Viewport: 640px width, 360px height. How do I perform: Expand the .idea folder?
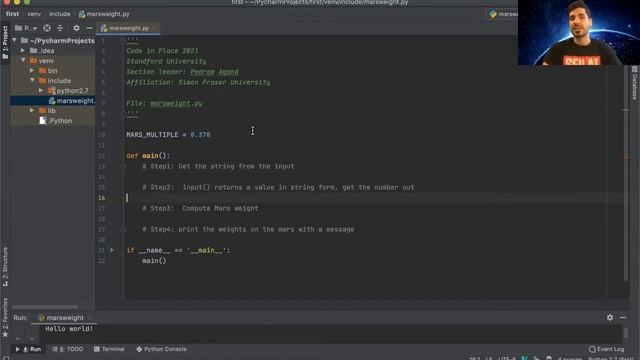tap(23, 51)
